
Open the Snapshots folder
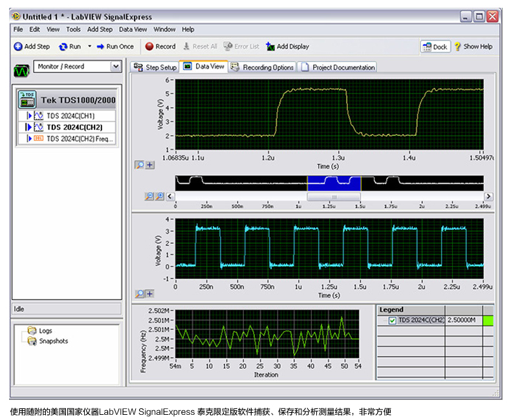(48, 341)
